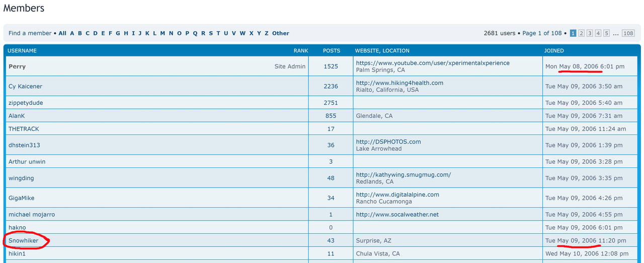View THETRACK's 17 posts
This screenshot has width=644, height=263.
point(331,129)
